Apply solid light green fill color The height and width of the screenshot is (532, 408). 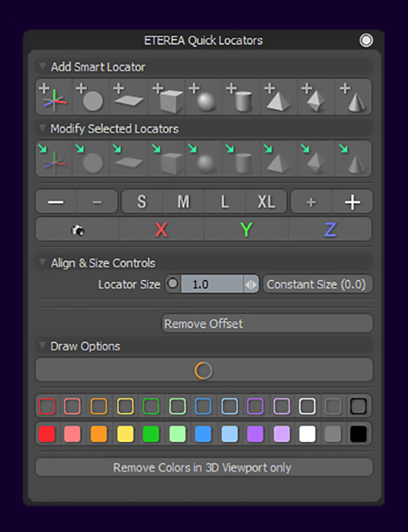177,434
